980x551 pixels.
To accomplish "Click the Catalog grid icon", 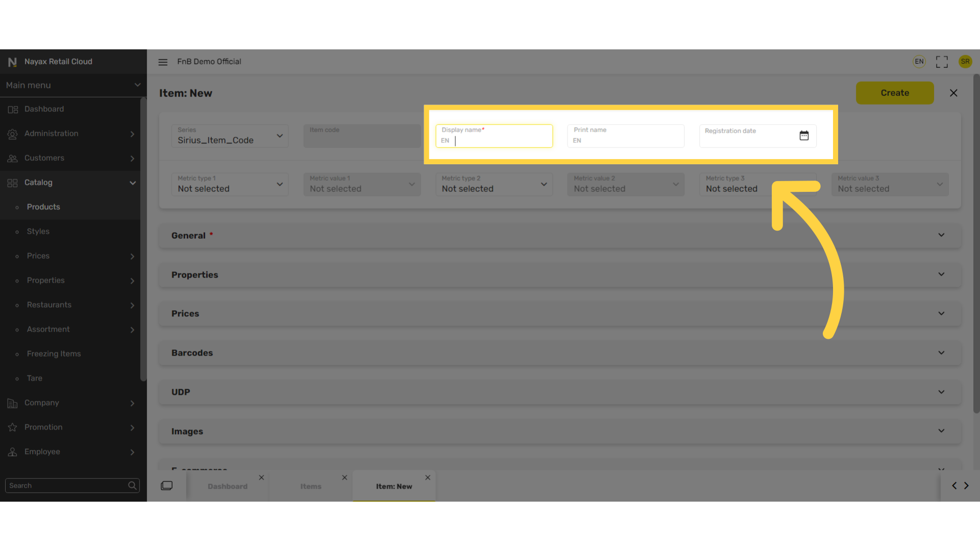I will [x=13, y=183].
